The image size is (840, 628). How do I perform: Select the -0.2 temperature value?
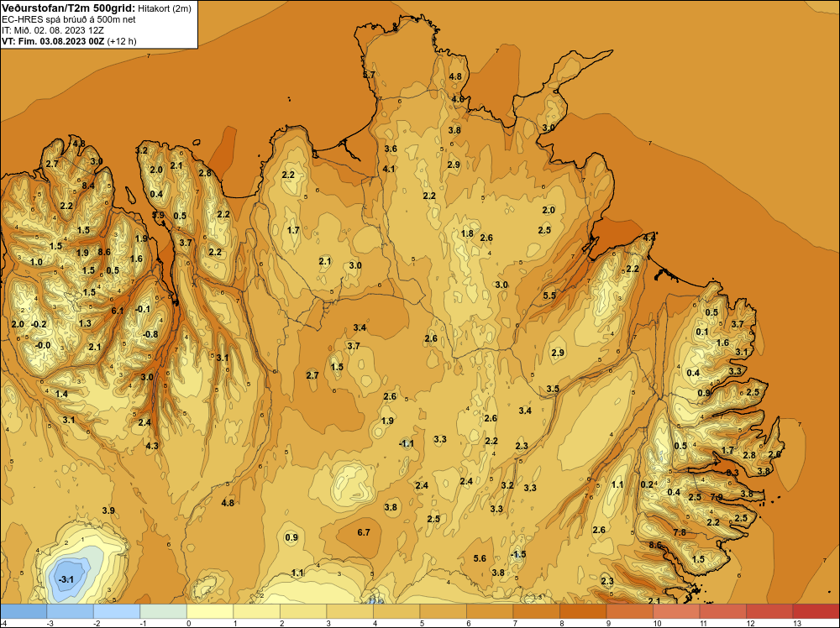click(x=39, y=324)
